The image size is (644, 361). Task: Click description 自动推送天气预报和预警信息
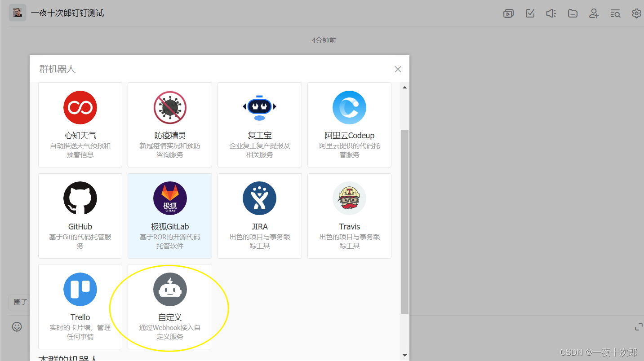click(x=80, y=150)
